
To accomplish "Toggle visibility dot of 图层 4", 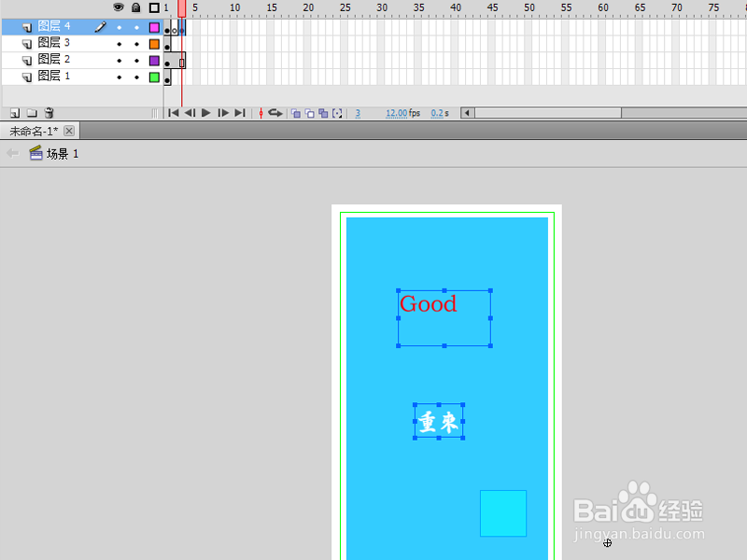I will coord(120,28).
